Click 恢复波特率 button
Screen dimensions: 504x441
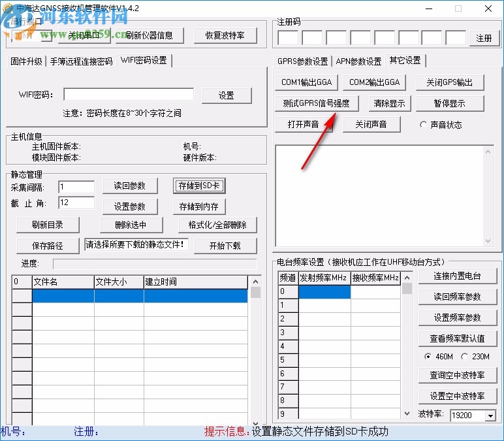tap(225, 35)
